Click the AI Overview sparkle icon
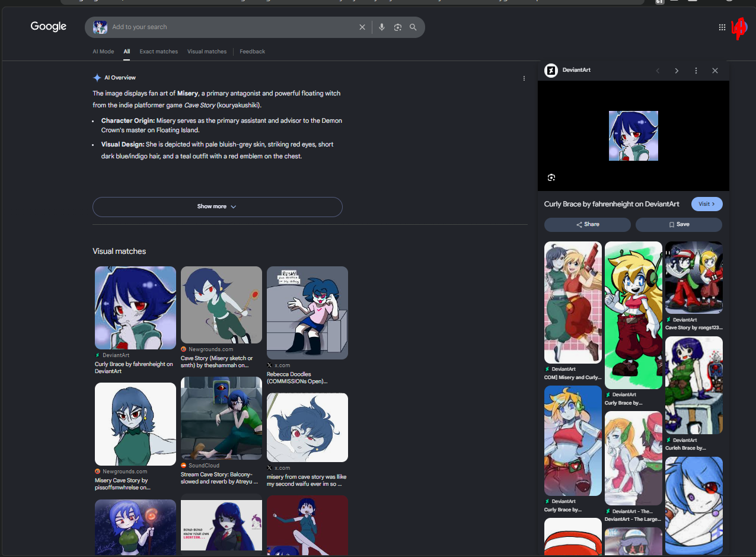 97,78
